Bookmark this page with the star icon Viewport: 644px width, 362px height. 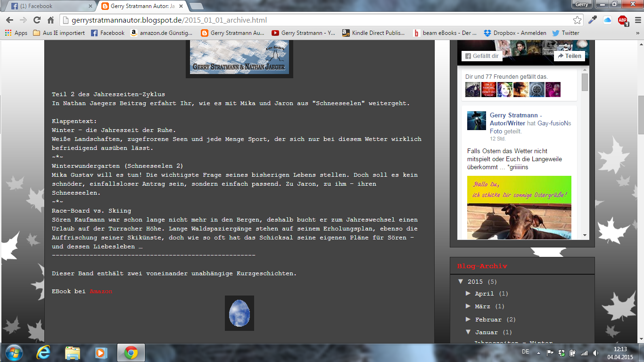coord(577,20)
